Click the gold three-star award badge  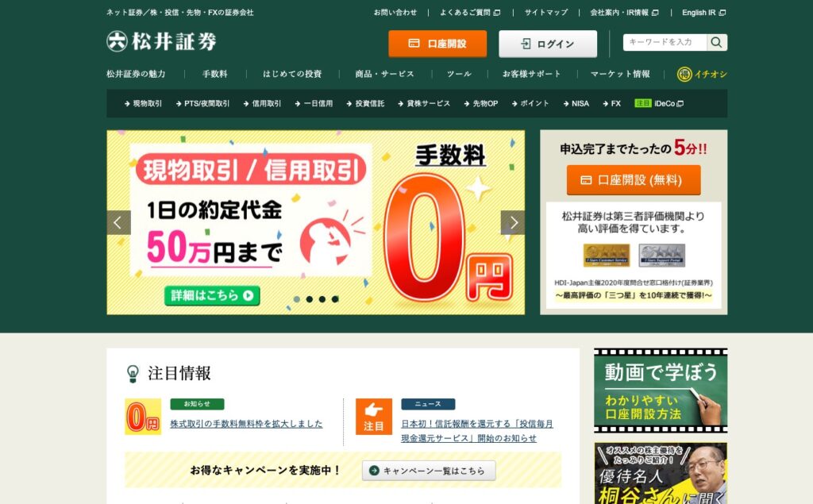607,255
